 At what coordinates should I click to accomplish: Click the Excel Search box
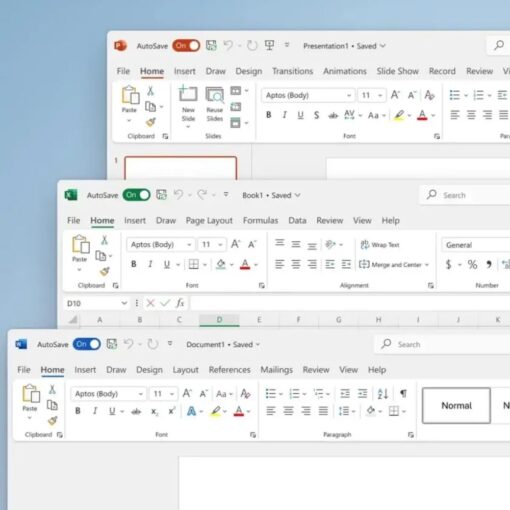point(465,195)
